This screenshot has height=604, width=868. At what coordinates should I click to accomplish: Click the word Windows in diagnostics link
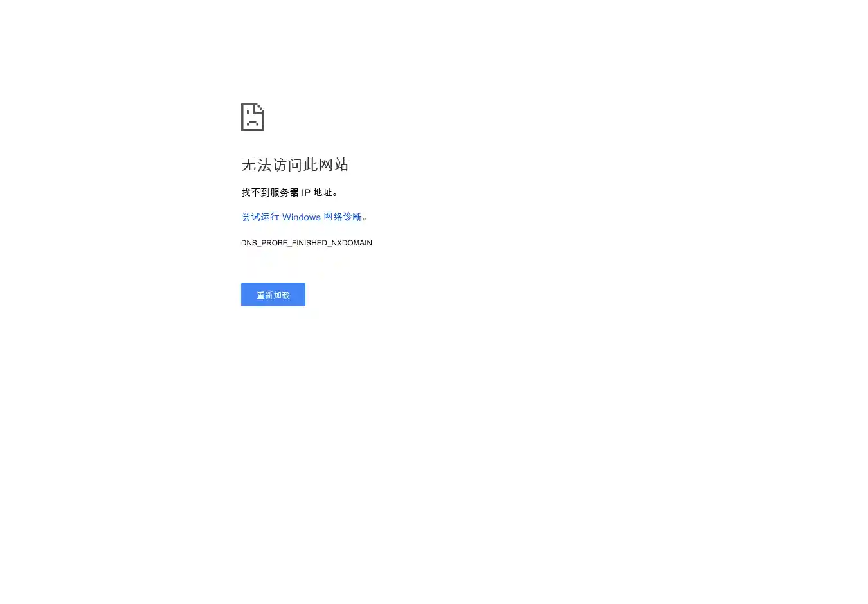[302, 217]
